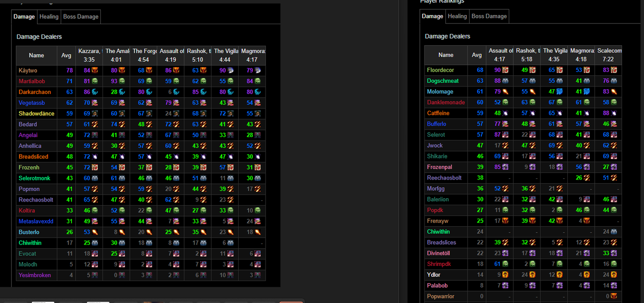Open player Molodh's name link
644x303 pixels.
[x=27, y=264]
